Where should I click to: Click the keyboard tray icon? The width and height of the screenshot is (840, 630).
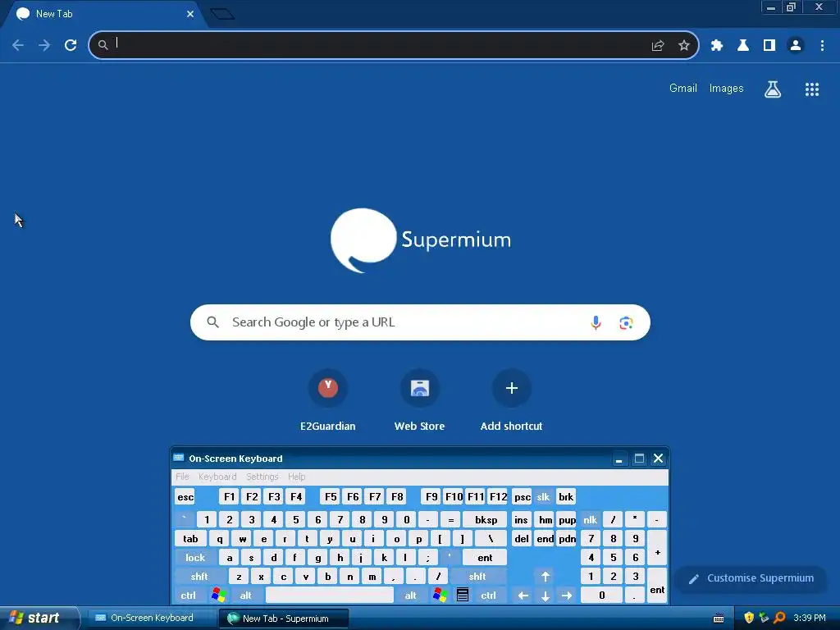[x=719, y=619]
